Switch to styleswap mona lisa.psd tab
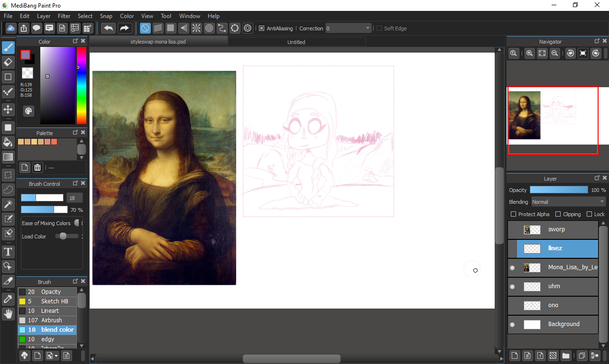The height and width of the screenshot is (364, 609). click(x=159, y=42)
